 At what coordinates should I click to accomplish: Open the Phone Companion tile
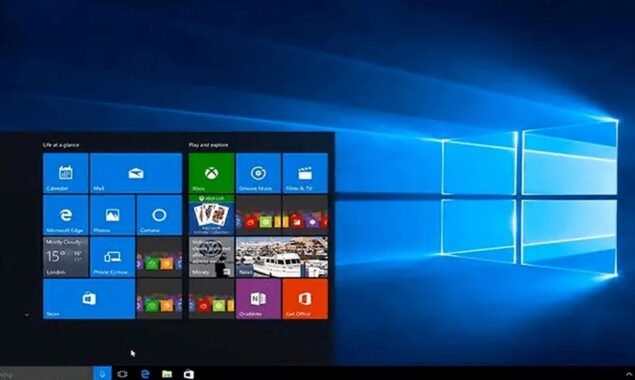pyautogui.click(x=113, y=257)
